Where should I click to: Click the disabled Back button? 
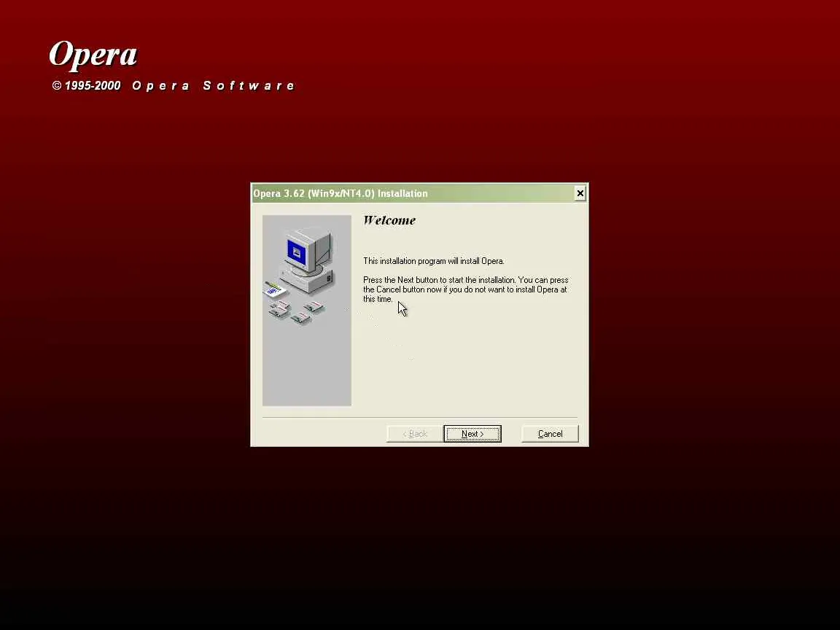pyautogui.click(x=415, y=433)
